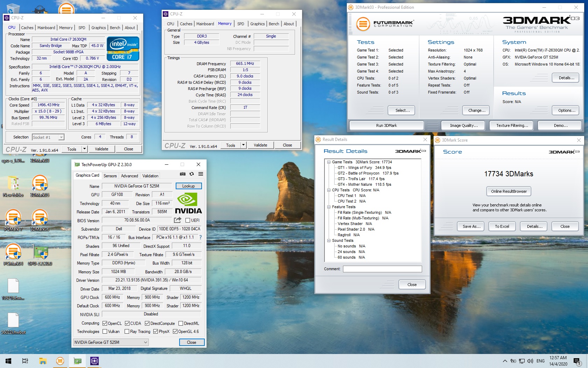Image resolution: width=588 pixels, height=368 pixels.
Task: Click the Lookup button in GPU-Z
Action: click(188, 186)
